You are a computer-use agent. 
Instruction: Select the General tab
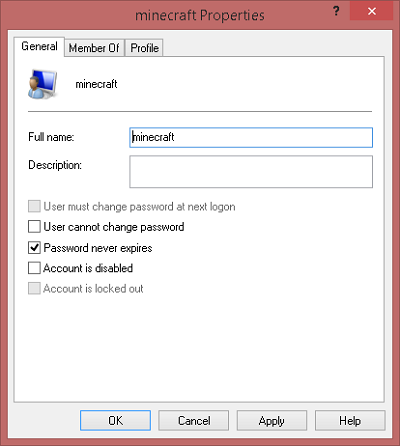39,46
